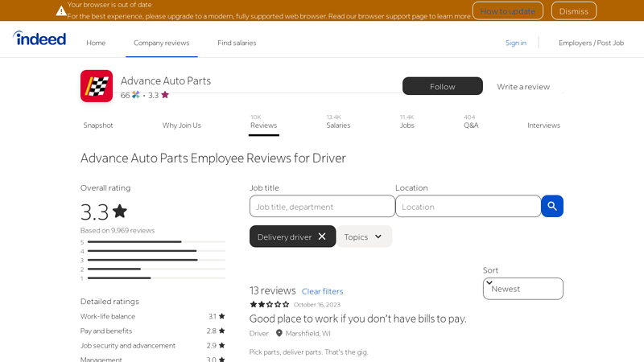Viewport: 644px width, 362px height.
Task: Click 'Based on 9,969 reviews' text
Action: pyautogui.click(x=118, y=230)
